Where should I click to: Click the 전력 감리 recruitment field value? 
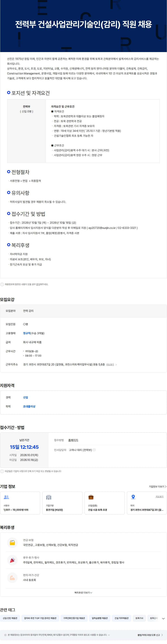click(x=28, y=311)
